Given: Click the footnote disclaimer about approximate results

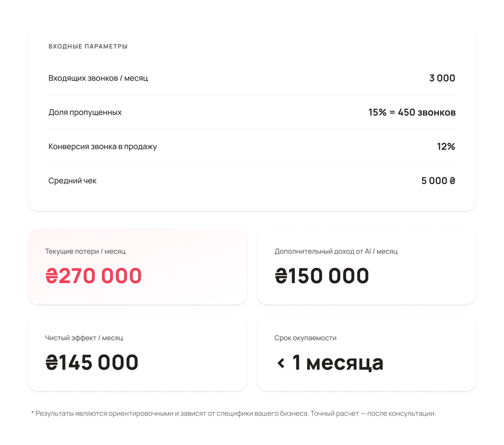Looking at the screenshot, I should pos(234,414).
